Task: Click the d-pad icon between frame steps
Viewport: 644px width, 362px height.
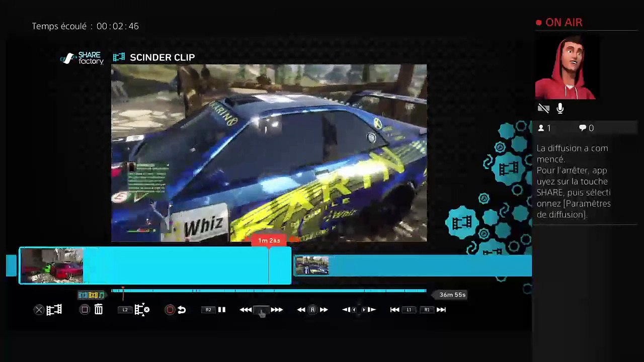Action: (x=359, y=310)
